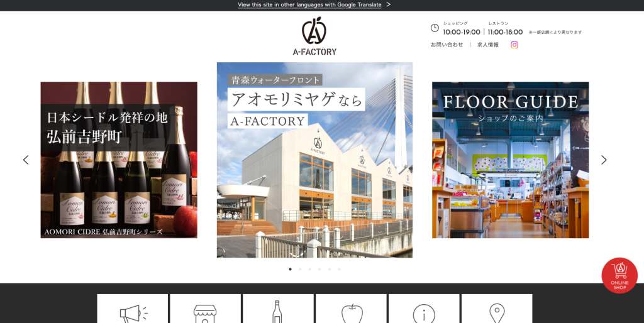Advance to the next carousel slide
This screenshot has height=323, width=644.
pyautogui.click(x=604, y=160)
